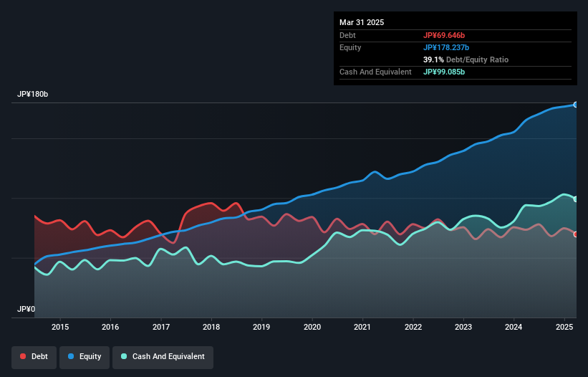The image size is (588, 377).
Task: Click the Equity value JP¥178.237b in tooltip
Action: pyautogui.click(x=446, y=47)
